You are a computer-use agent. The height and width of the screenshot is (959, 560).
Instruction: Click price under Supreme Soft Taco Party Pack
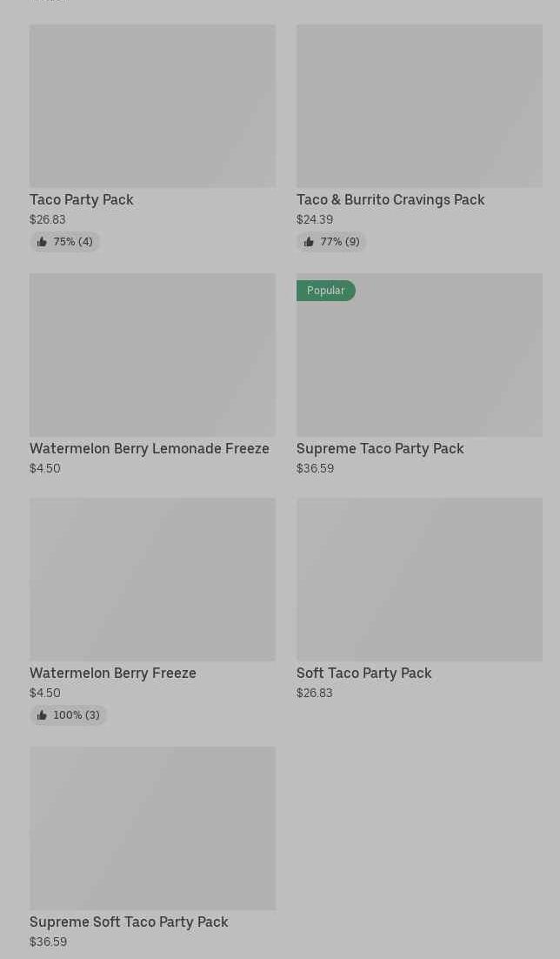point(48,942)
